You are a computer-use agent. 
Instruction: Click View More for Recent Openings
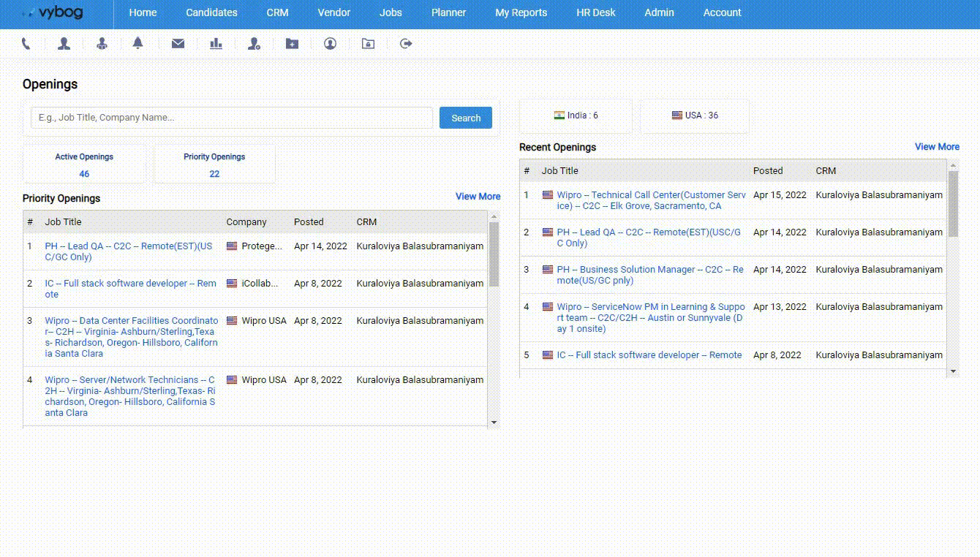937,147
